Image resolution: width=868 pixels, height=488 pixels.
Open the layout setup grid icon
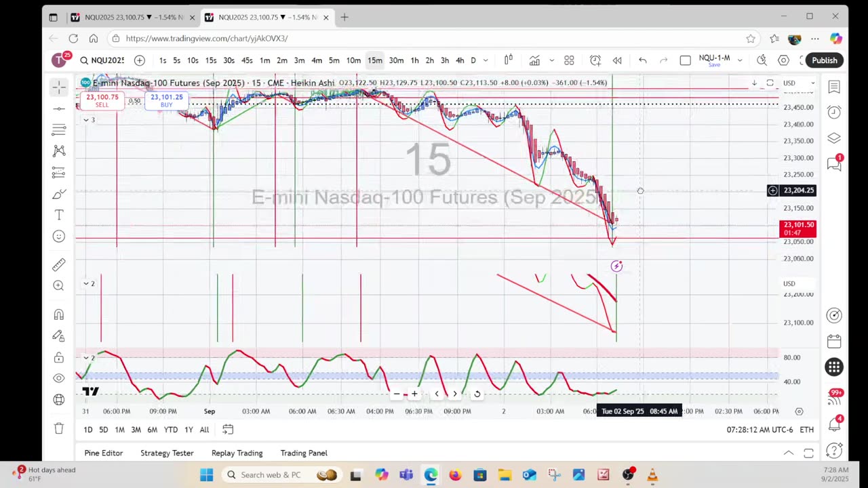569,60
